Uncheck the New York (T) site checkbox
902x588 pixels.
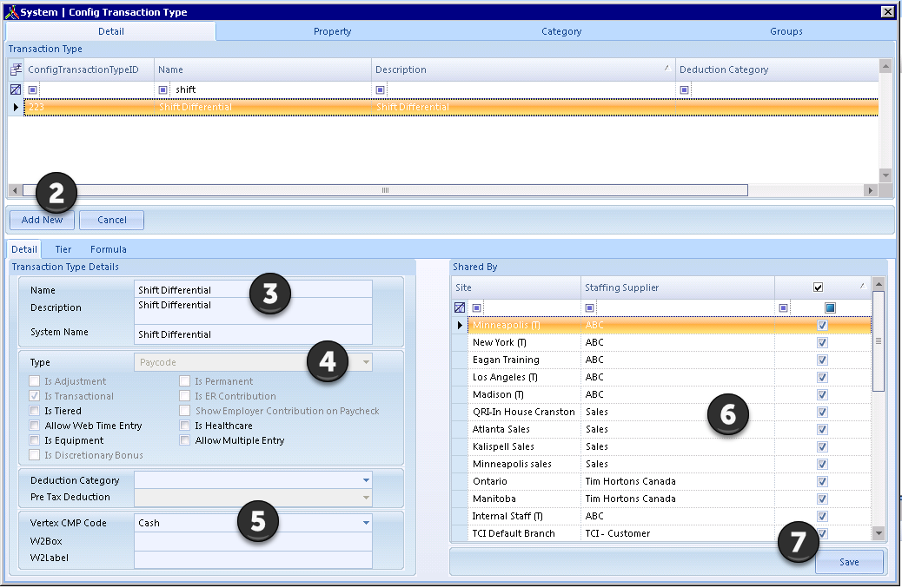tap(823, 342)
